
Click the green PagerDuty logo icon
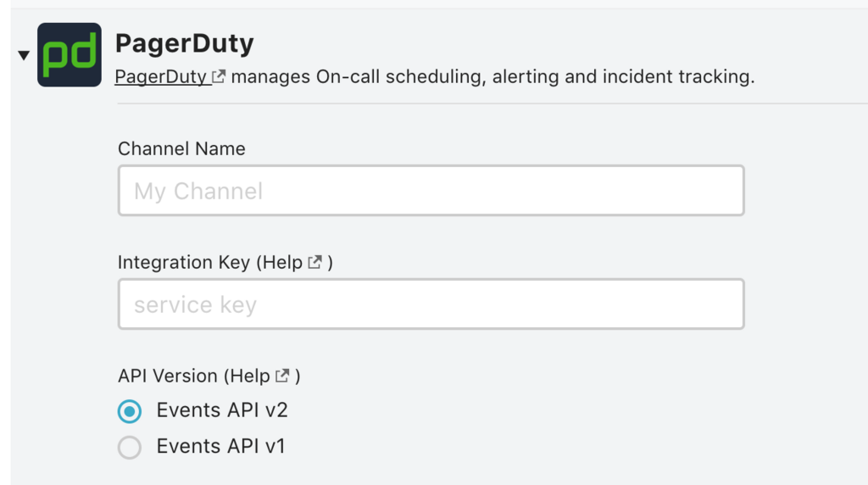(69, 55)
